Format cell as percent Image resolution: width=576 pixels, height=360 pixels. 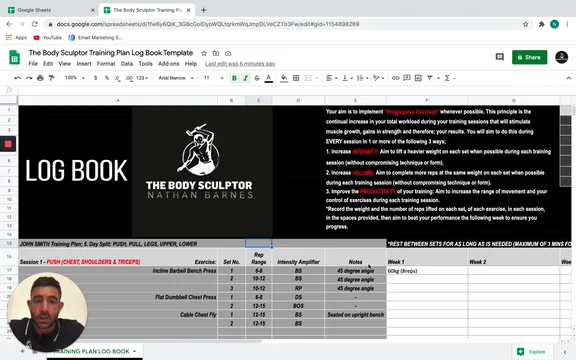(x=107, y=78)
